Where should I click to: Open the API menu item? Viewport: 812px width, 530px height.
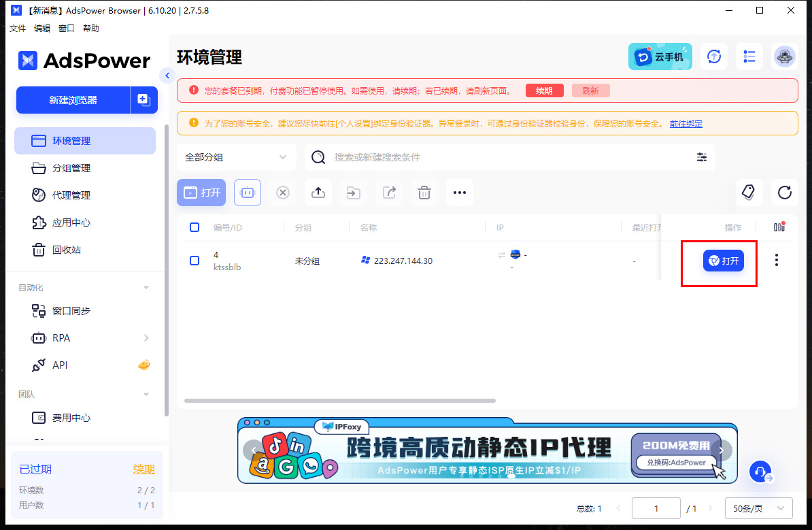point(85,365)
